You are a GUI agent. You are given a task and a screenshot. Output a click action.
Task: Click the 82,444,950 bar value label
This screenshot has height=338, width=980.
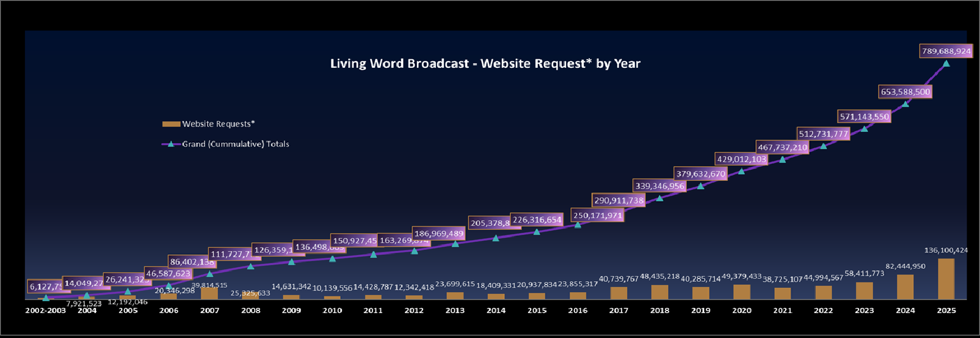pos(905,266)
